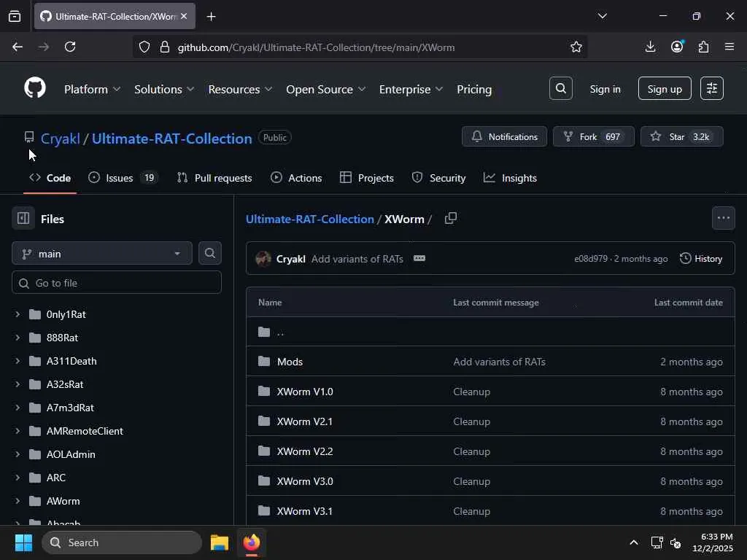Viewport: 747px width, 560px height.
Task: Expand commit message details ellipsis
Action: click(419, 258)
